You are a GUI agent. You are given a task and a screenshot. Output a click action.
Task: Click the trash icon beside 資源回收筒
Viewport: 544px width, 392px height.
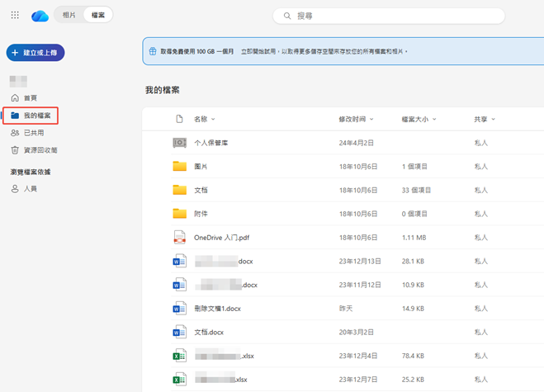[15, 150]
